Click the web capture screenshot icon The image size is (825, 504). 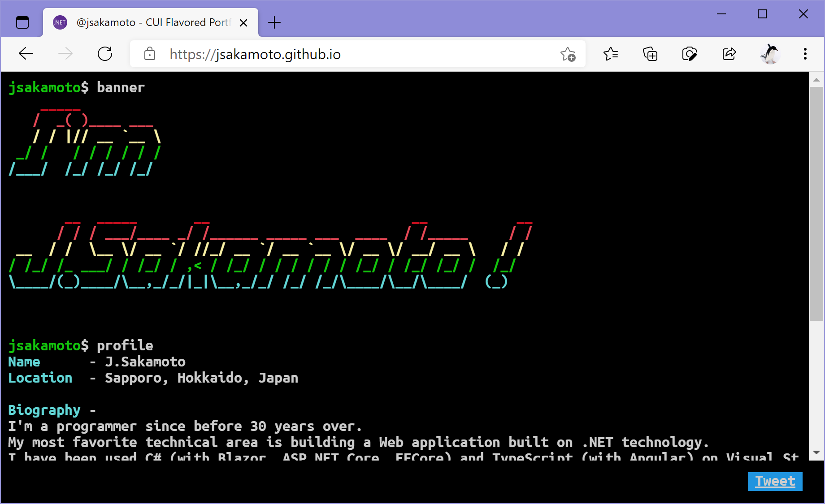coord(689,54)
